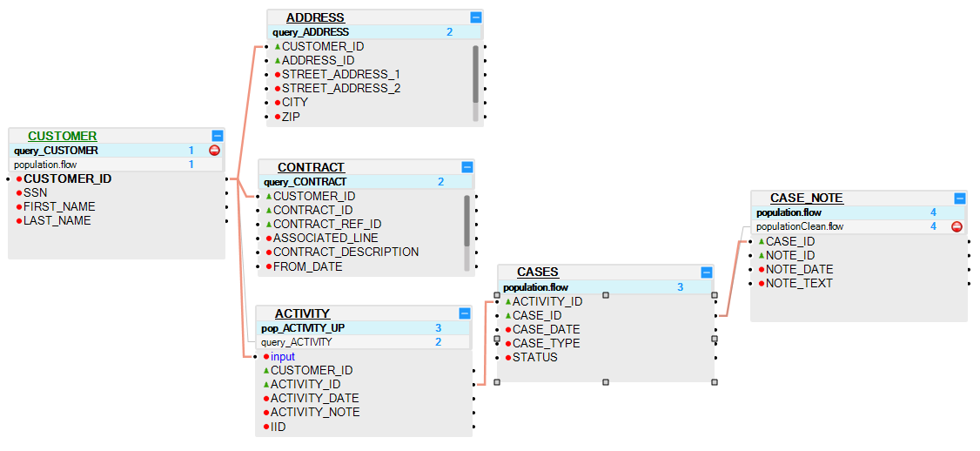
Task: Click green key icon beside NOTE_ID
Action: [x=762, y=255]
